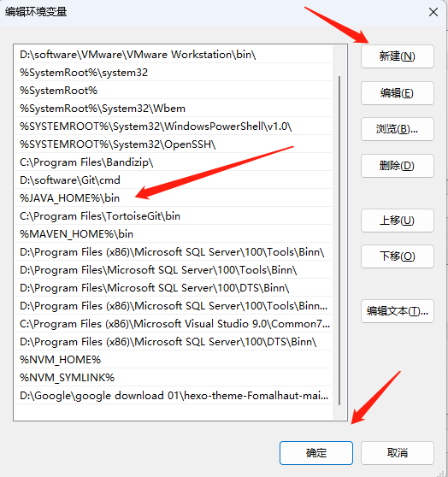This screenshot has width=448, height=477.
Task: Close the 编辑环境变量 dialog
Action: 433,12
